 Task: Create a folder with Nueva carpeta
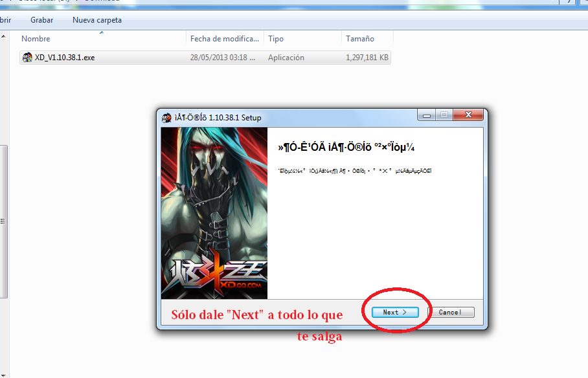pyautogui.click(x=96, y=20)
